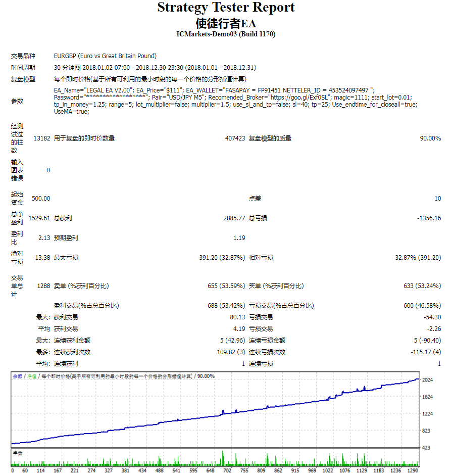
Task: Click the 复盘模型 label
Action: [x=23, y=79]
